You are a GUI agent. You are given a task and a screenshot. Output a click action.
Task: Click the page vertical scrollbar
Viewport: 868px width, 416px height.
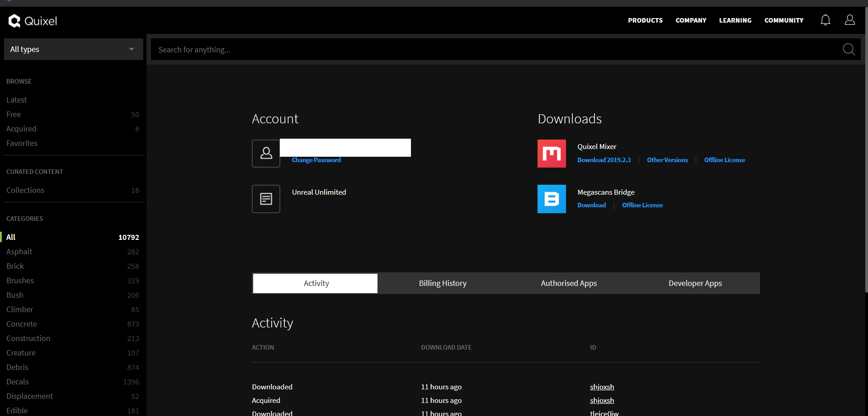pos(866,149)
